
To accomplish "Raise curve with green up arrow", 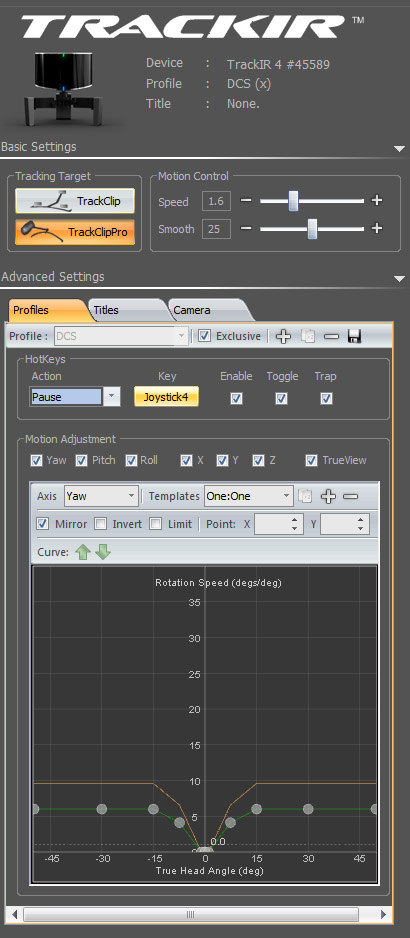I will pyautogui.click(x=83, y=552).
